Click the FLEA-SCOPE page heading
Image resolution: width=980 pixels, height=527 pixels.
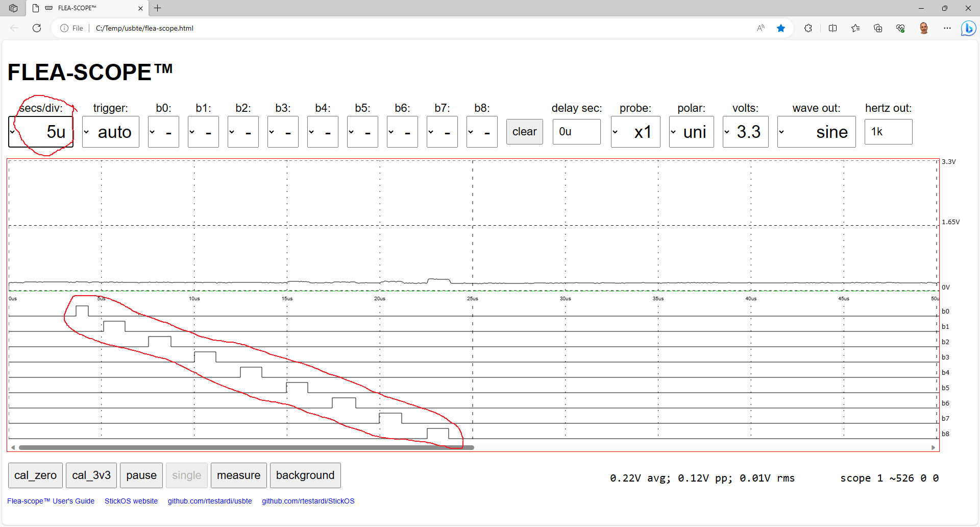click(90, 72)
